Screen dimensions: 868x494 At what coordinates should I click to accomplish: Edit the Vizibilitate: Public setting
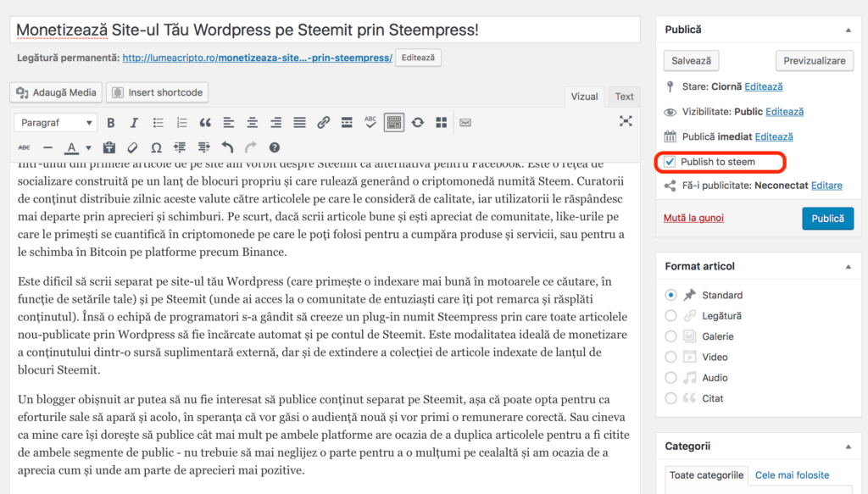pos(784,112)
